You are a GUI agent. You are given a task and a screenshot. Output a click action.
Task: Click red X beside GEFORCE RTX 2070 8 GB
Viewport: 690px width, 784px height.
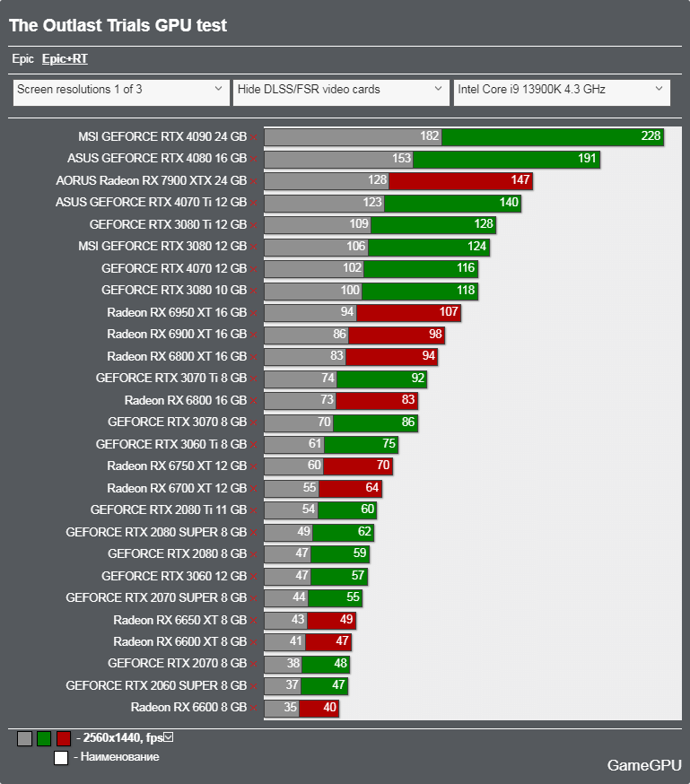point(254,664)
